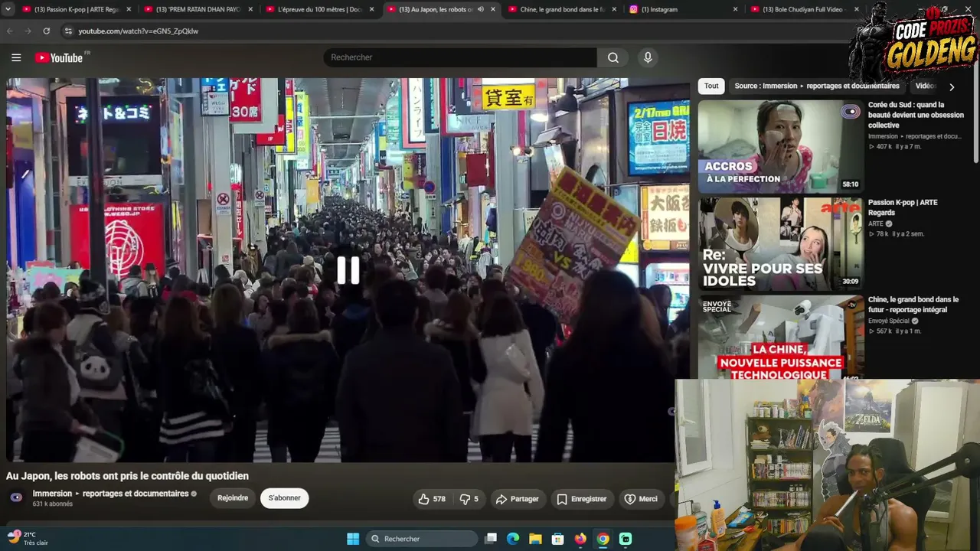Close the Passion K-pop tab
980x551 pixels.
(128, 9)
